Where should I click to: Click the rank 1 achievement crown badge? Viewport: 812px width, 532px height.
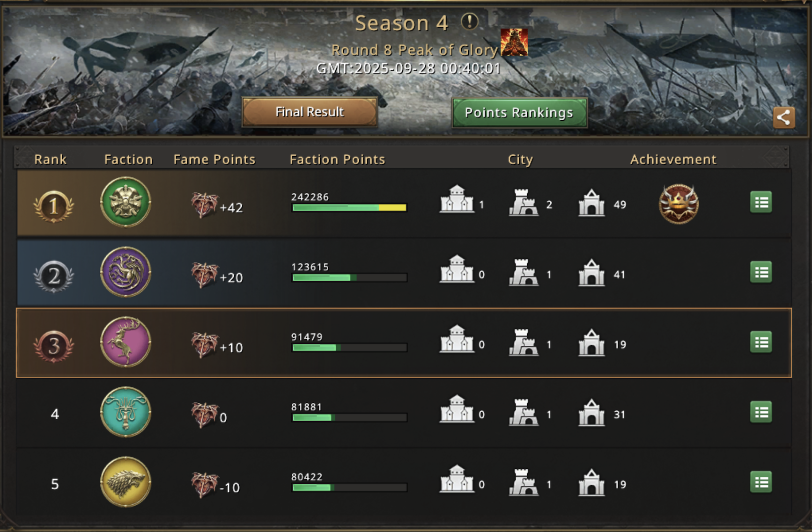click(679, 204)
